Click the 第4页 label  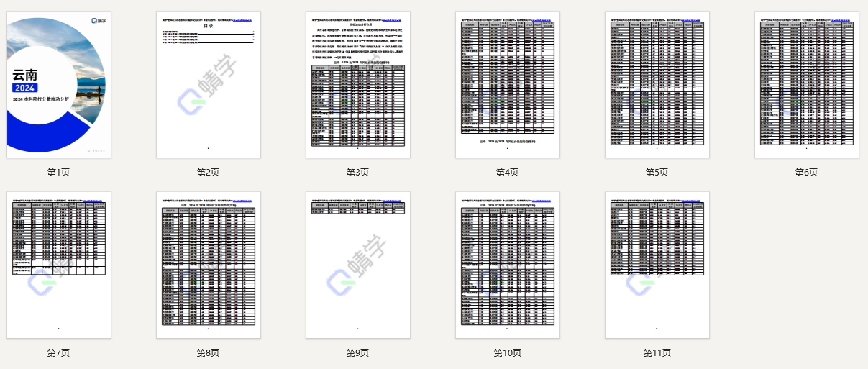point(507,173)
